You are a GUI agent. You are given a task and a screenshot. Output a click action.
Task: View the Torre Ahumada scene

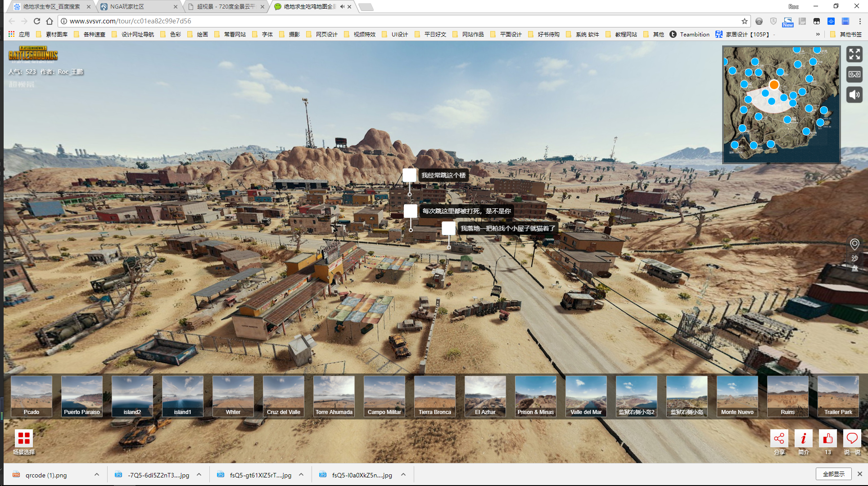pos(334,396)
